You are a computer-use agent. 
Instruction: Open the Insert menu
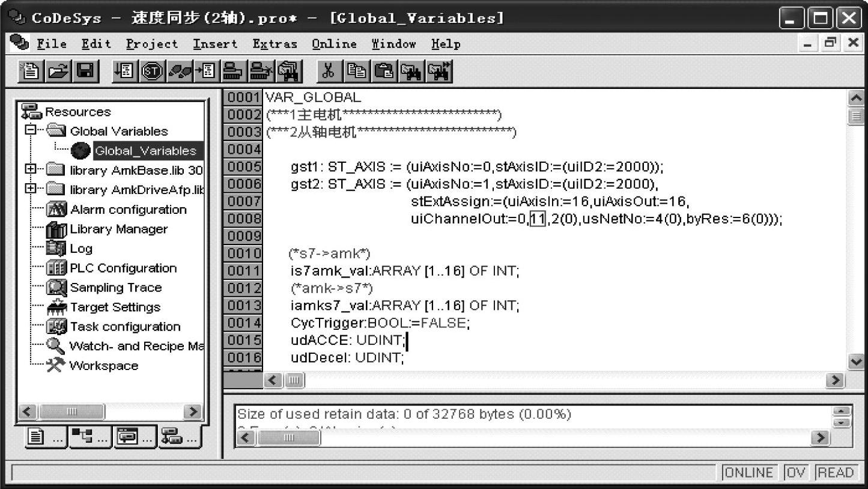pyautogui.click(x=215, y=44)
